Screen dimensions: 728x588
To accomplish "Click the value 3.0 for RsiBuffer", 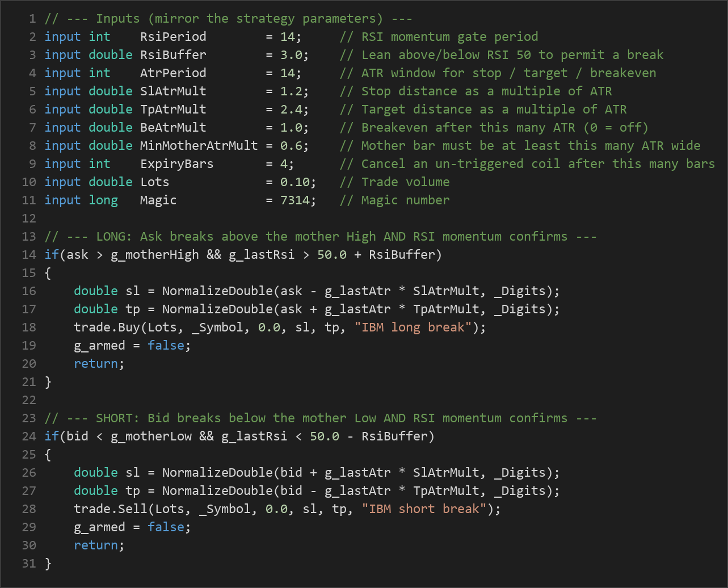I will (x=291, y=55).
